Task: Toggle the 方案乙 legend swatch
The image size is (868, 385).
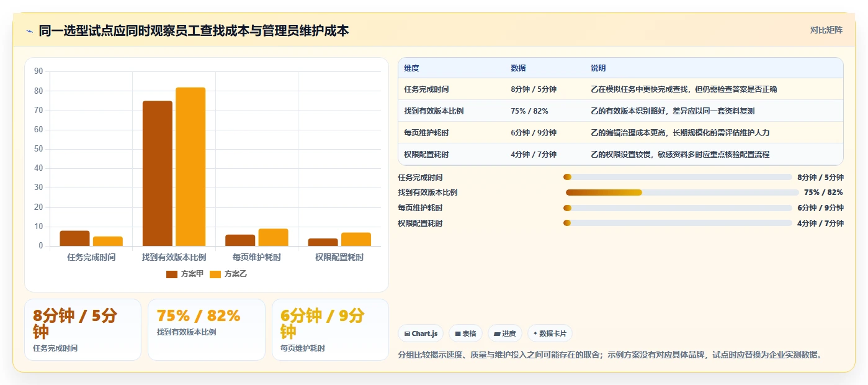Action: [x=215, y=274]
